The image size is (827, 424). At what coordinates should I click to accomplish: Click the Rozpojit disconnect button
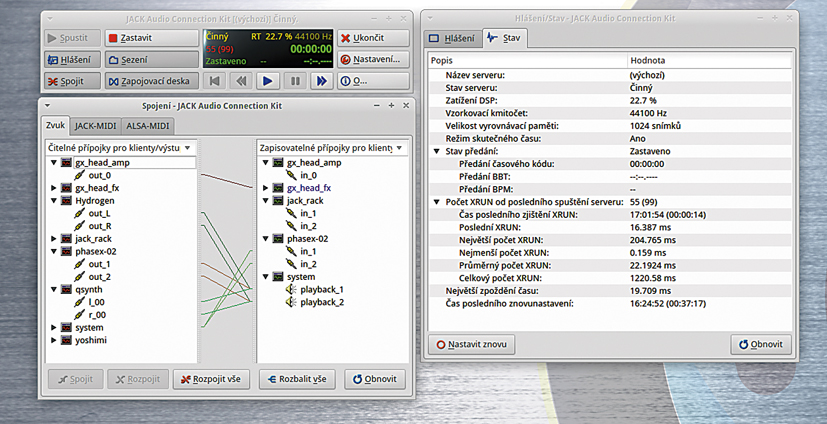click(x=138, y=379)
